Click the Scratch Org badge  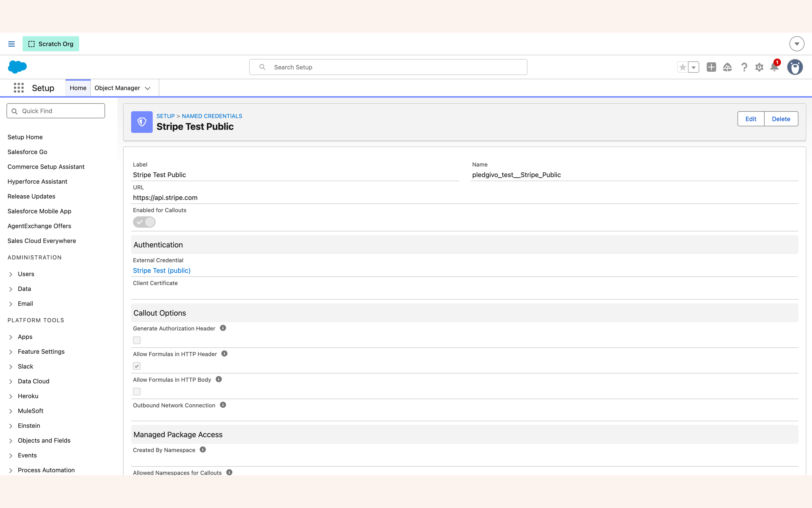51,44
